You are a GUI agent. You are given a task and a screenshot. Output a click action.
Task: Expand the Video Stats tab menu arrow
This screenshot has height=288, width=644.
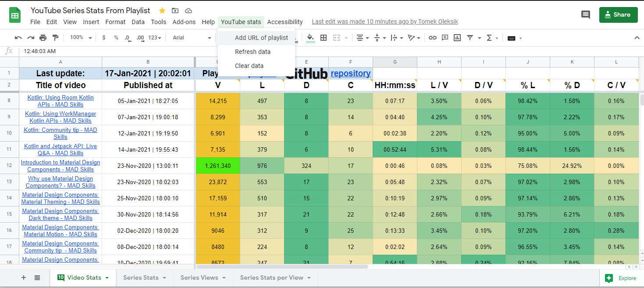107,278
